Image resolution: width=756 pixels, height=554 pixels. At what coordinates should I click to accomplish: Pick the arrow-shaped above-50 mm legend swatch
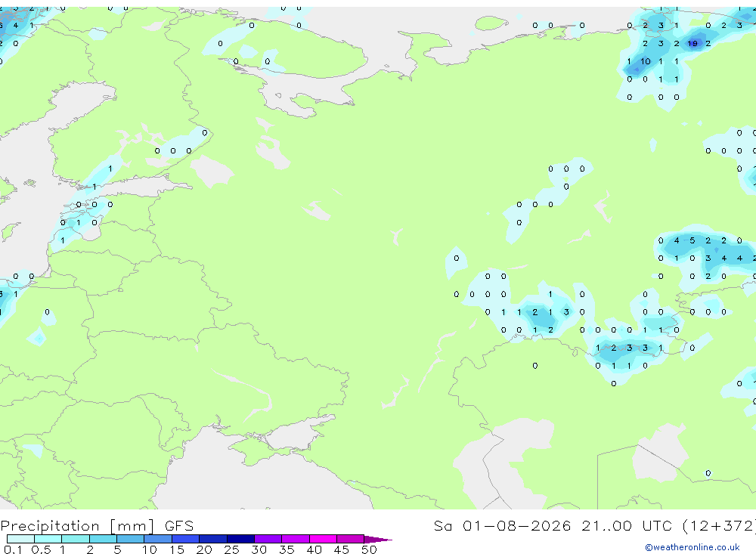[377, 539]
